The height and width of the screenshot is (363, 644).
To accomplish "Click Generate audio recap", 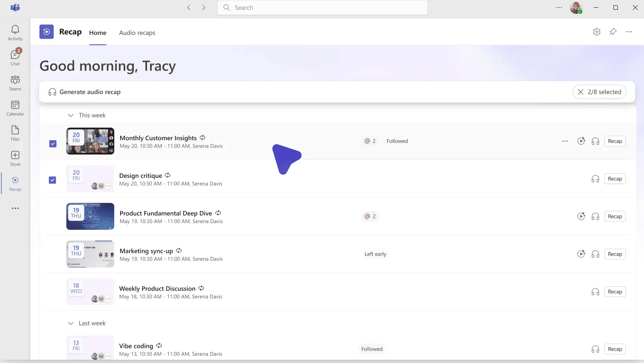I will [85, 92].
